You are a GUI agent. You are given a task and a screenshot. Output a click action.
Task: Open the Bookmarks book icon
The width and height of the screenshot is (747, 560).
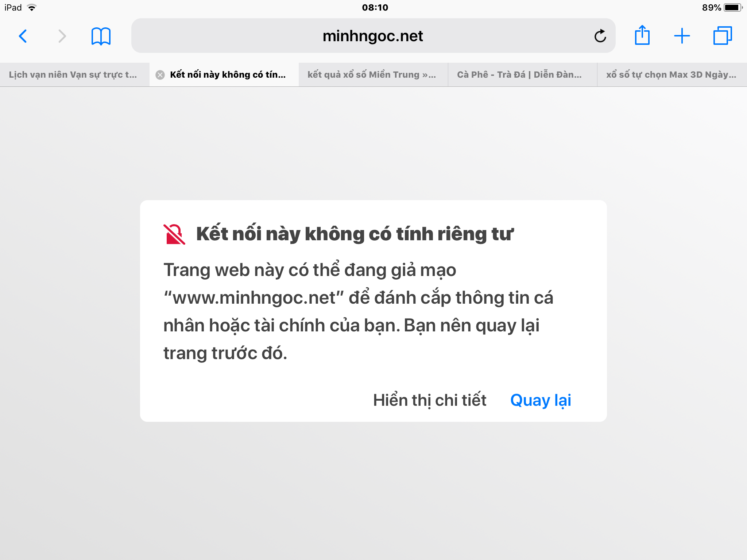pos(101,36)
